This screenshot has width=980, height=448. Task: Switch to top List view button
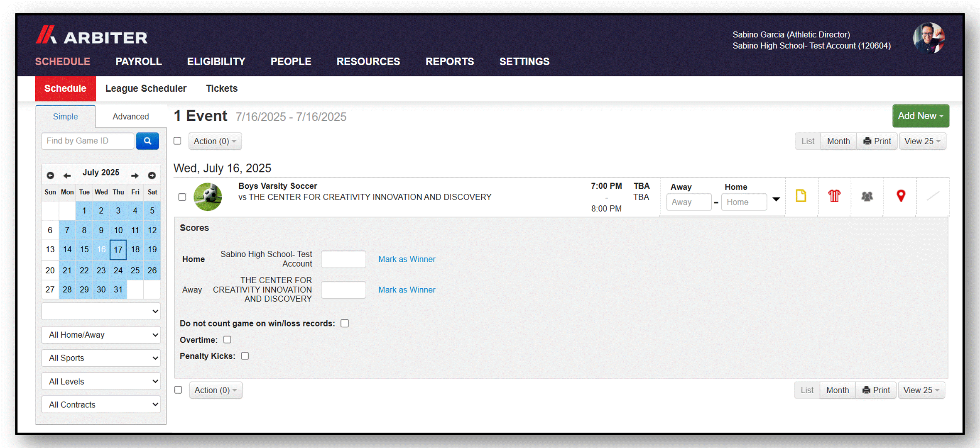[808, 141]
